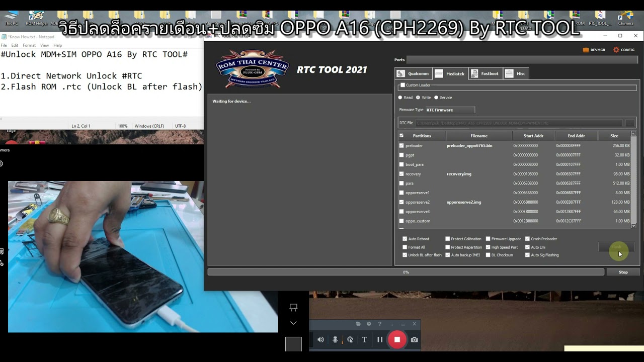Toggle Auto backup IMEI option
The width and height of the screenshot is (644, 362).
pos(448,255)
